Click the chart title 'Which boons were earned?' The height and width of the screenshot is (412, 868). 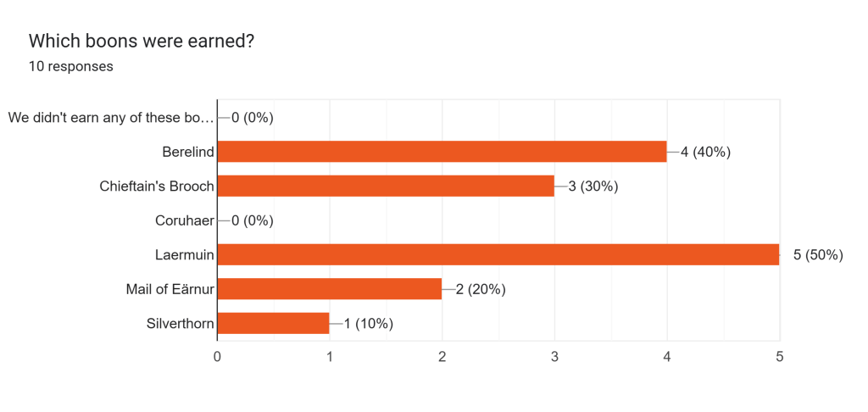[142, 41]
